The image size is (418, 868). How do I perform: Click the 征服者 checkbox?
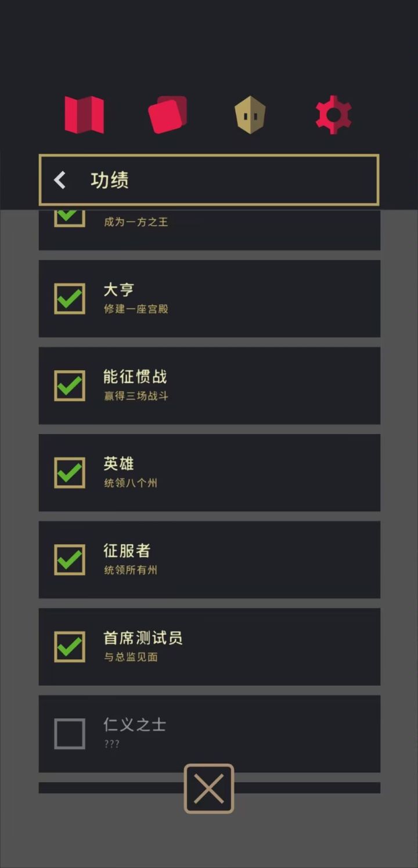click(x=70, y=560)
